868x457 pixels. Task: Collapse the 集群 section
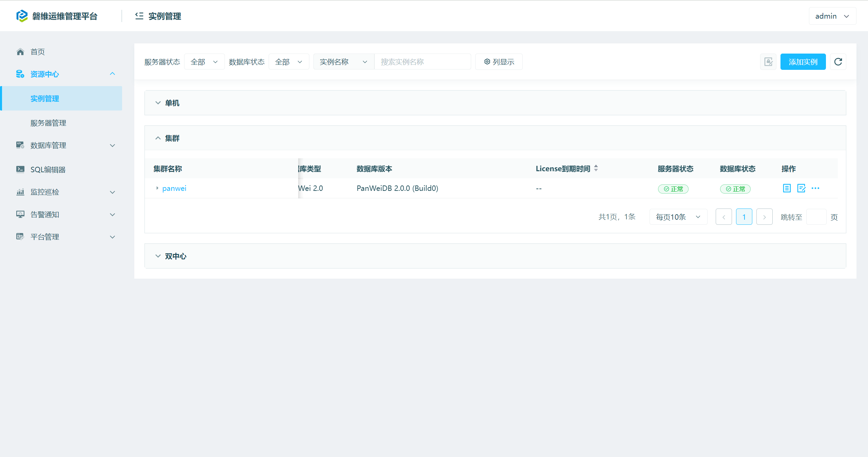point(158,138)
